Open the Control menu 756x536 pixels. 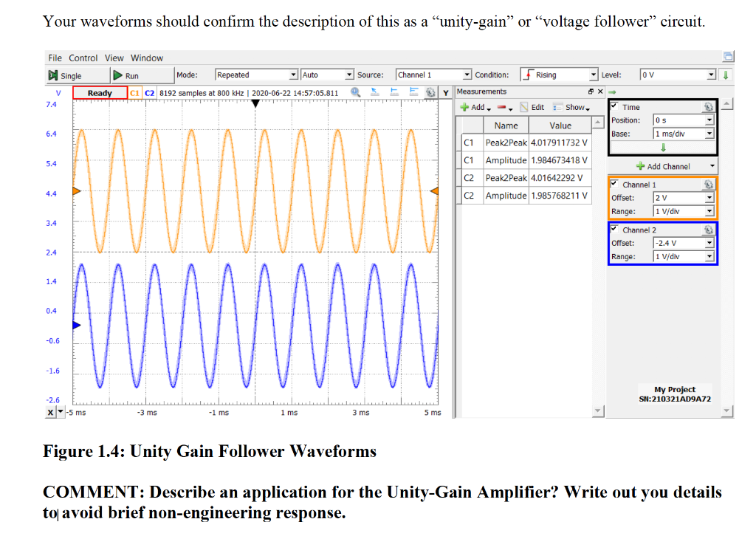(x=83, y=58)
